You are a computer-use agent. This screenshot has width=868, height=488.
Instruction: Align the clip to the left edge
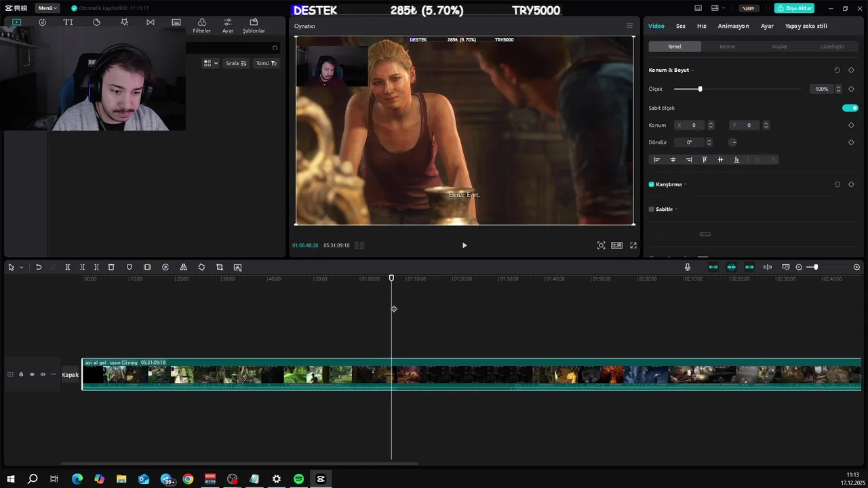656,160
